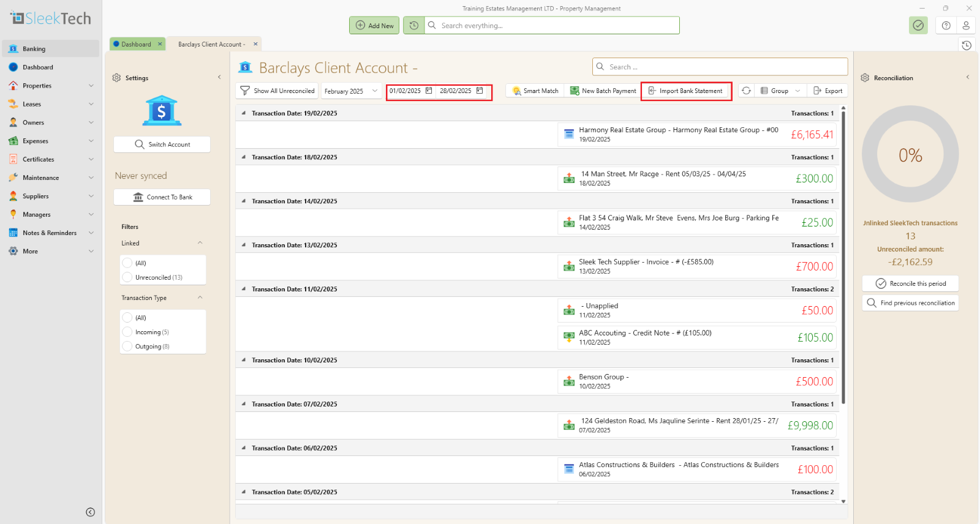
Task: Open the start date calendar picker icon
Action: (x=429, y=91)
